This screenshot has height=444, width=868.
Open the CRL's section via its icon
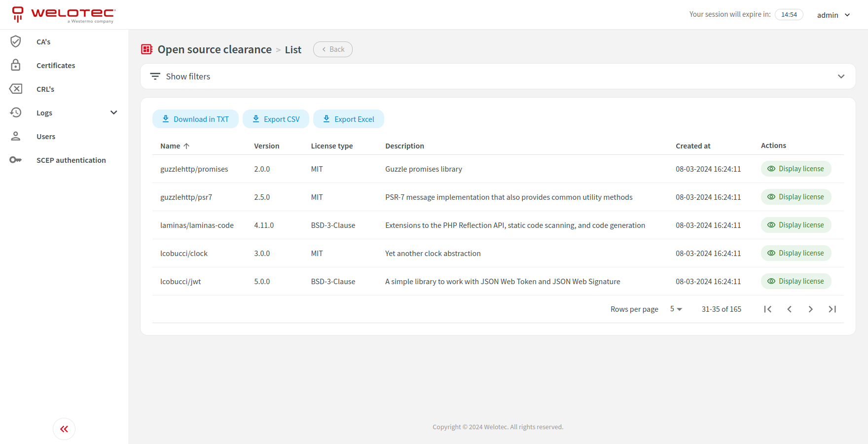click(x=15, y=89)
